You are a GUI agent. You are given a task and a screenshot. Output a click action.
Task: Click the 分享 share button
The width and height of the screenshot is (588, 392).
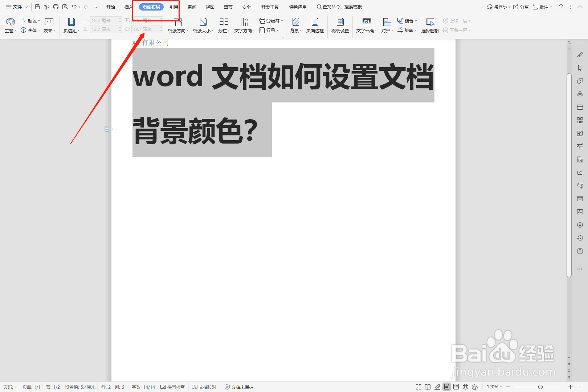pos(521,7)
